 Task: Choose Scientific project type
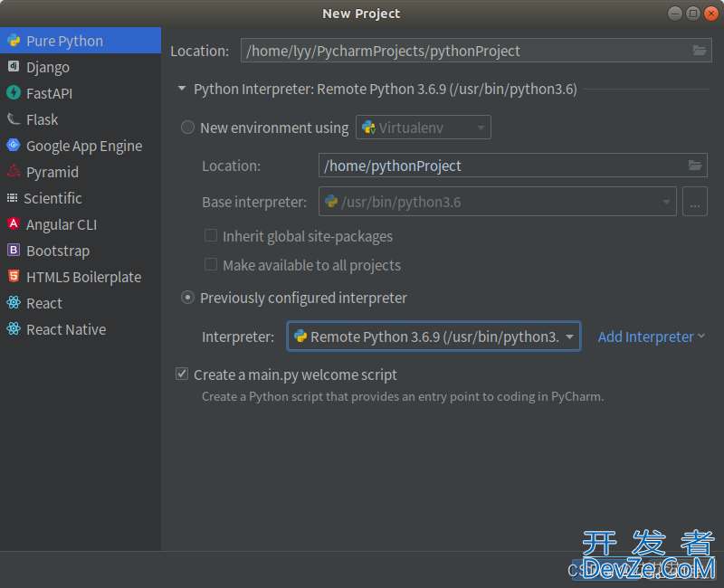pyautogui.click(x=81, y=198)
